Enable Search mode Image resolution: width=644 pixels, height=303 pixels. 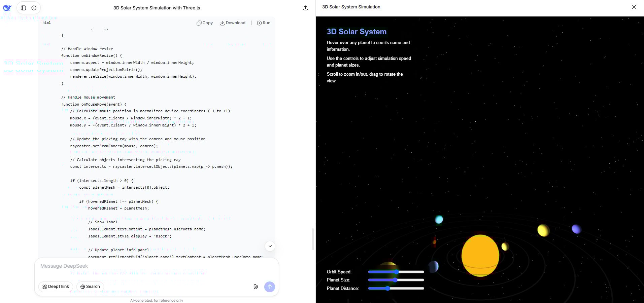(x=90, y=287)
